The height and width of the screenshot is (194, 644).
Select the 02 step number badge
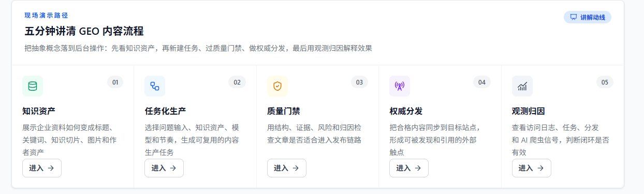click(x=237, y=82)
